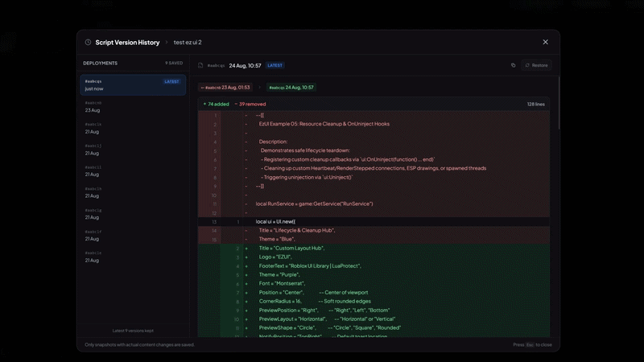
Task: Click the DEPLOYMENTS heading
Action: tap(100, 64)
